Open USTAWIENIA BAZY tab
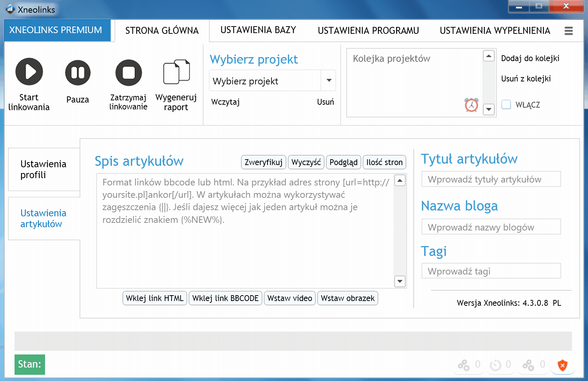This screenshot has height=381, width=588. pos(258,30)
